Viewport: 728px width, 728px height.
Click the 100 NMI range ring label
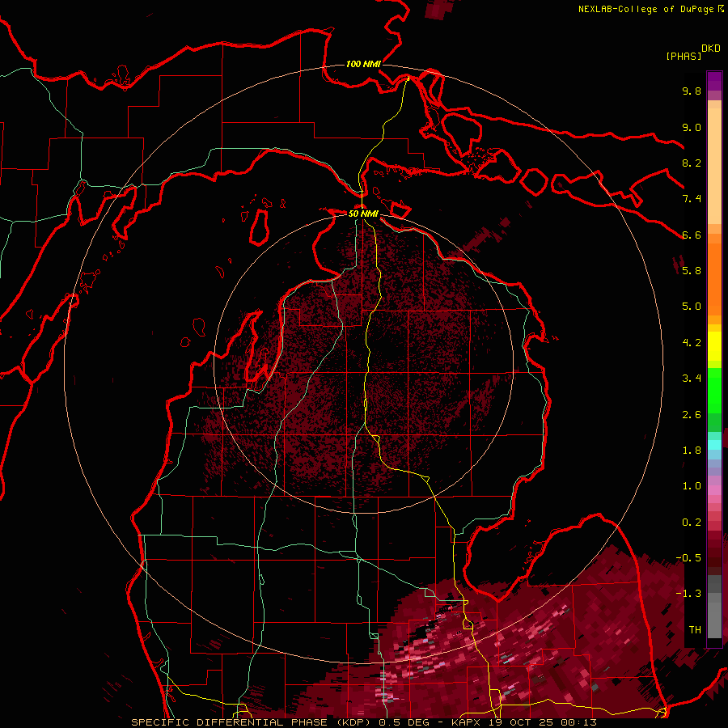click(363, 64)
